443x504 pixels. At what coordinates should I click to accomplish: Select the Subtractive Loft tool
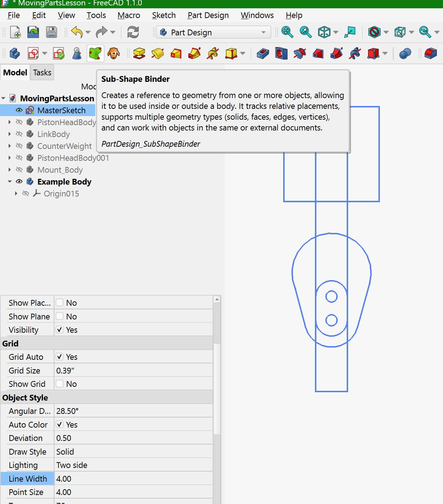318,54
